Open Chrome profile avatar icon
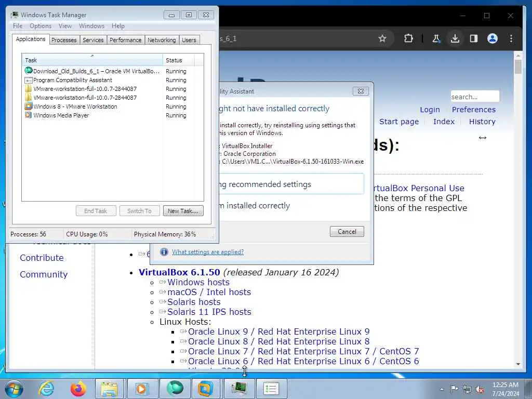532x399 pixels. (x=493, y=38)
